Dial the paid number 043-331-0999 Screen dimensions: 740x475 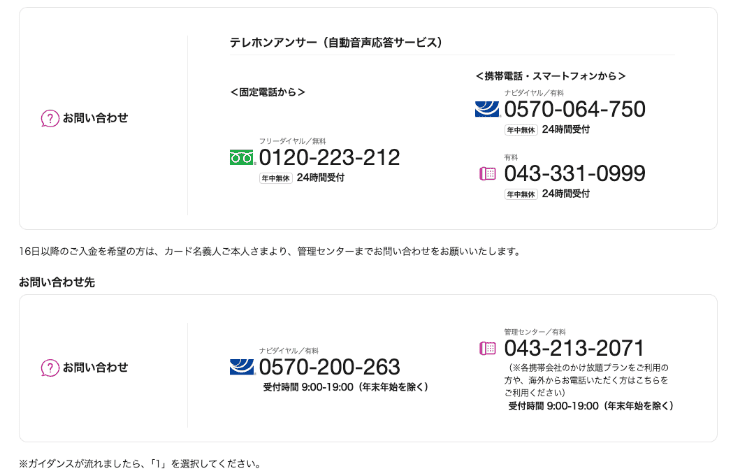[574, 174]
